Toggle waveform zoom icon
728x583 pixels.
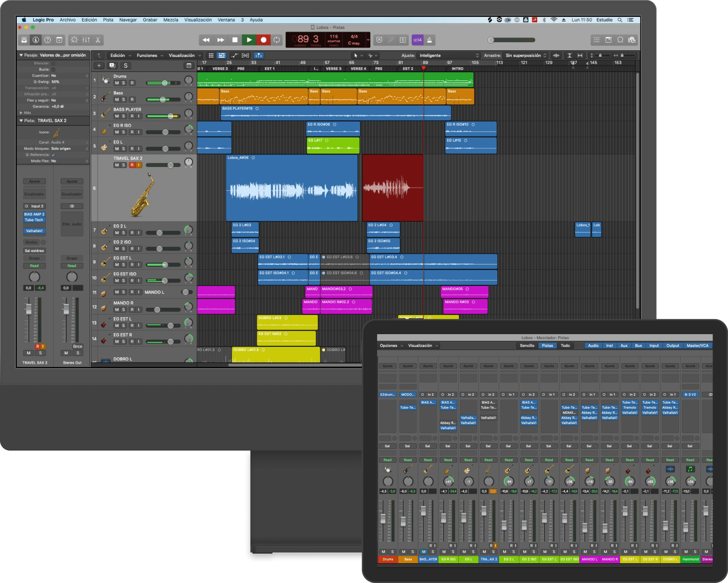point(556,55)
